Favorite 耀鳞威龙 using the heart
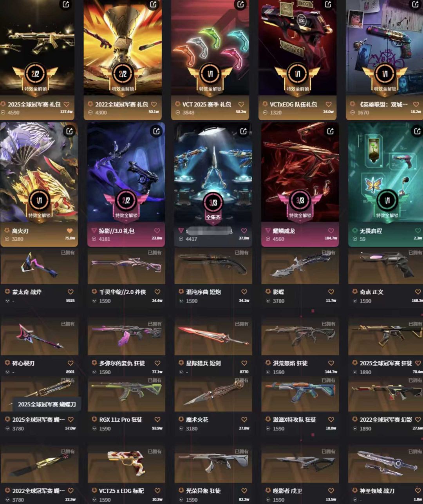This screenshot has height=504, width=423. [x=331, y=231]
